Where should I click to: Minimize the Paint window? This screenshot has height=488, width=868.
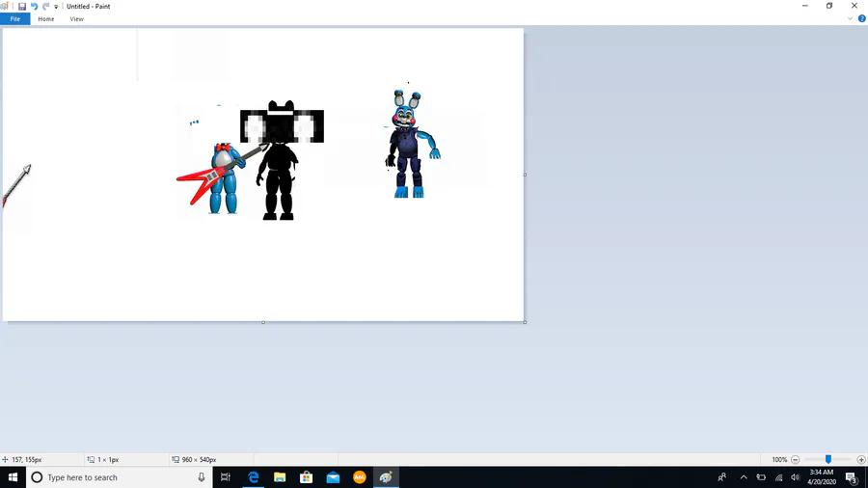coord(805,6)
